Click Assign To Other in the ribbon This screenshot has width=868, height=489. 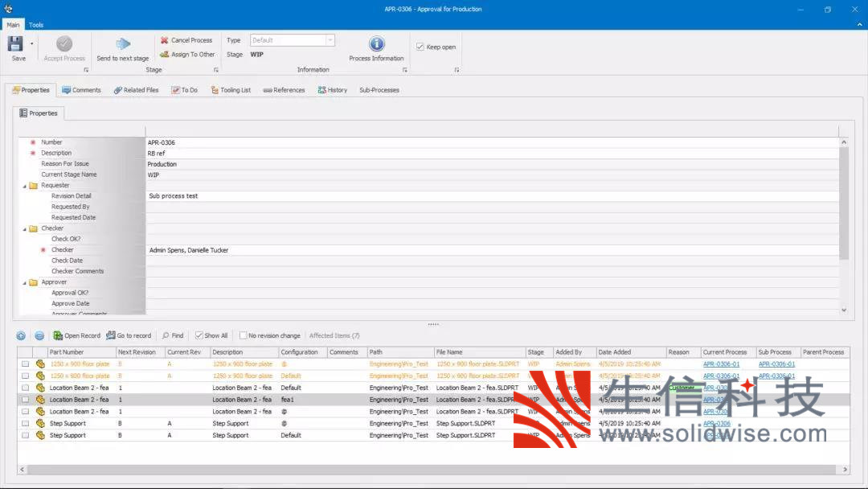pyautogui.click(x=187, y=55)
